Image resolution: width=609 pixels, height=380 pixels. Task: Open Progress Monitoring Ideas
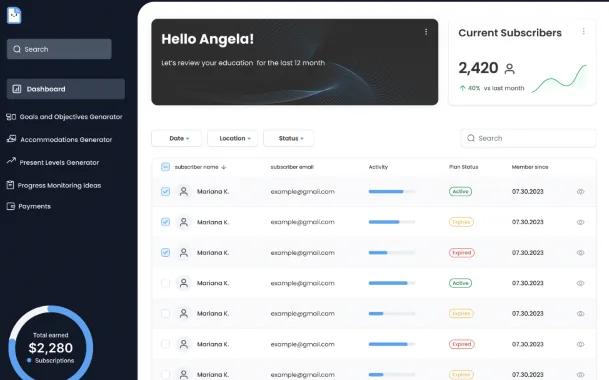(x=54, y=185)
